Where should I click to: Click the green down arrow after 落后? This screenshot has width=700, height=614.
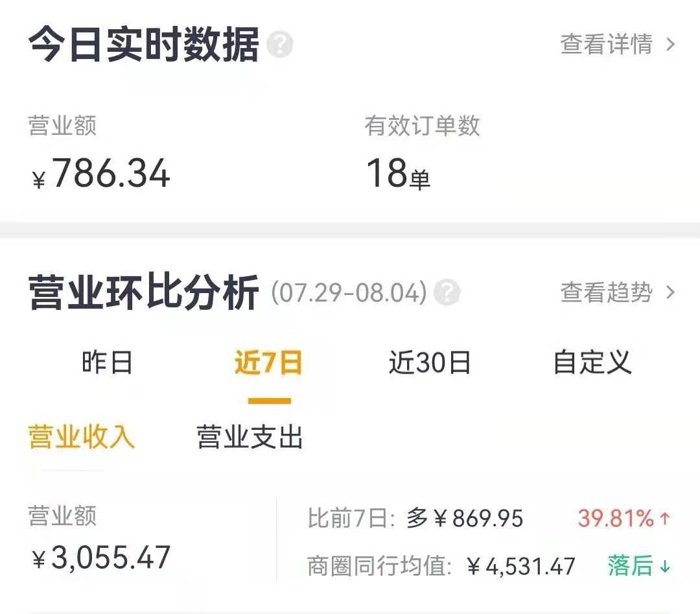[664, 567]
